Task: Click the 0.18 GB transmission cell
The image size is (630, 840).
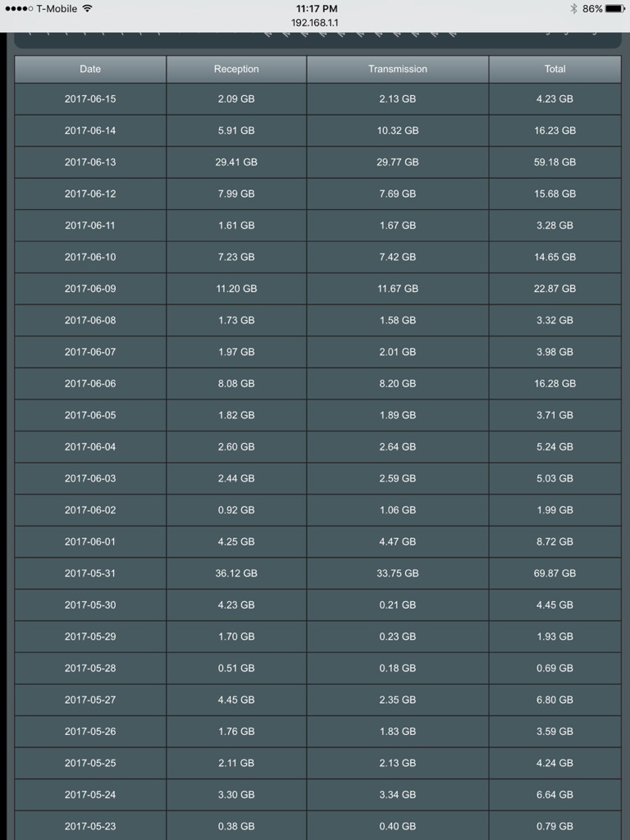Action: [x=398, y=668]
